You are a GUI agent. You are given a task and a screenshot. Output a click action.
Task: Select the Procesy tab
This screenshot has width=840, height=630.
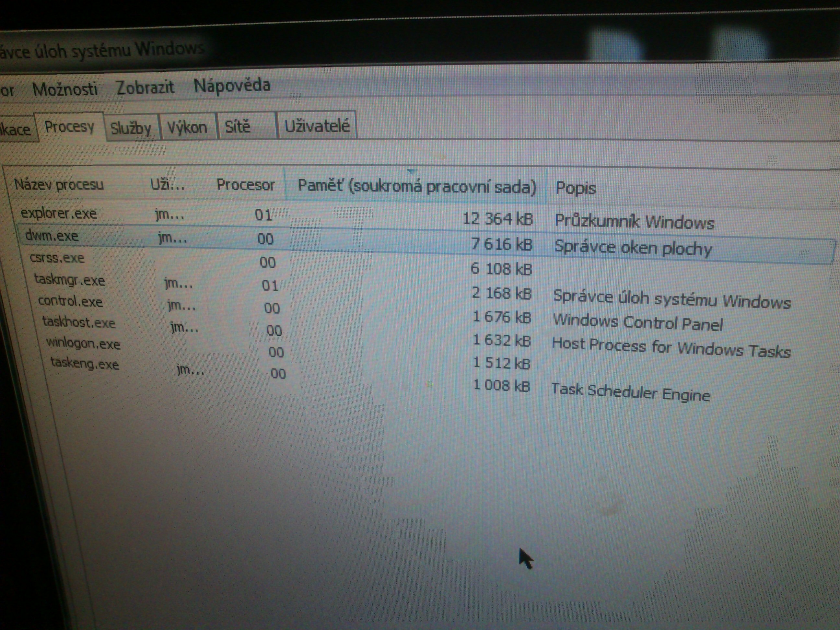pyautogui.click(x=69, y=127)
